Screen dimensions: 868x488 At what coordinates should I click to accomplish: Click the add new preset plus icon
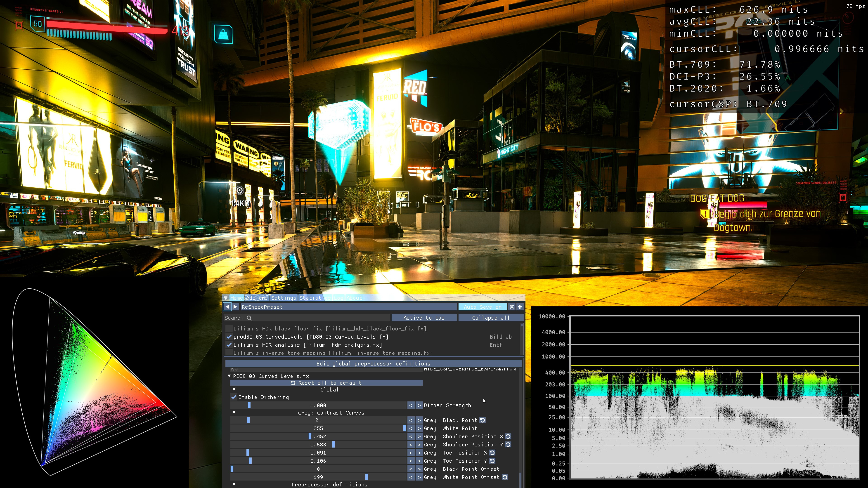point(520,307)
